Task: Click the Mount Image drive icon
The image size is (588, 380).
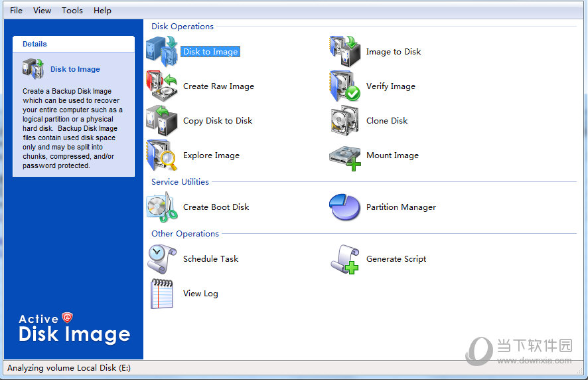Action: coord(344,158)
